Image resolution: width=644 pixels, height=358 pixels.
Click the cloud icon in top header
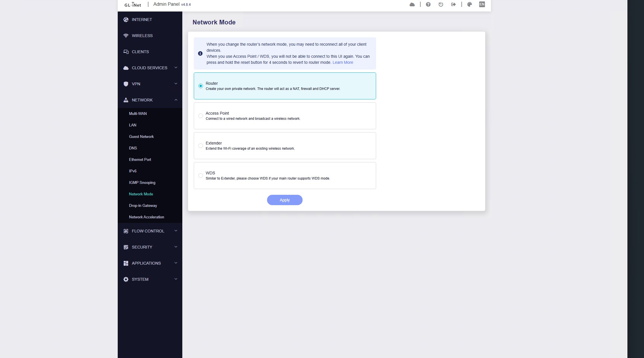click(x=412, y=4)
